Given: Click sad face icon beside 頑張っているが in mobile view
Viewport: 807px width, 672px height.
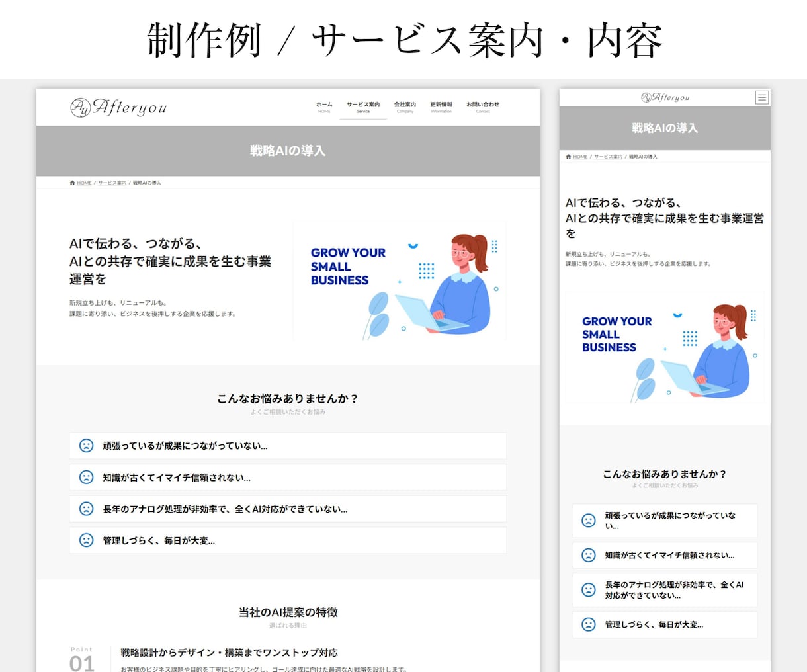Looking at the screenshot, I should pos(588,521).
